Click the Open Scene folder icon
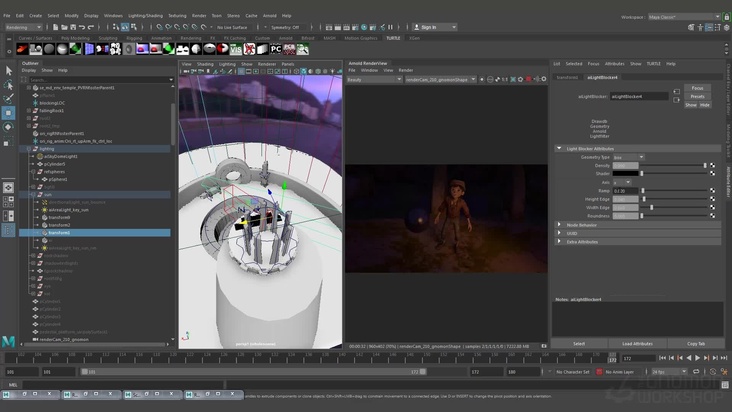732x412 pixels. click(x=64, y=27)
